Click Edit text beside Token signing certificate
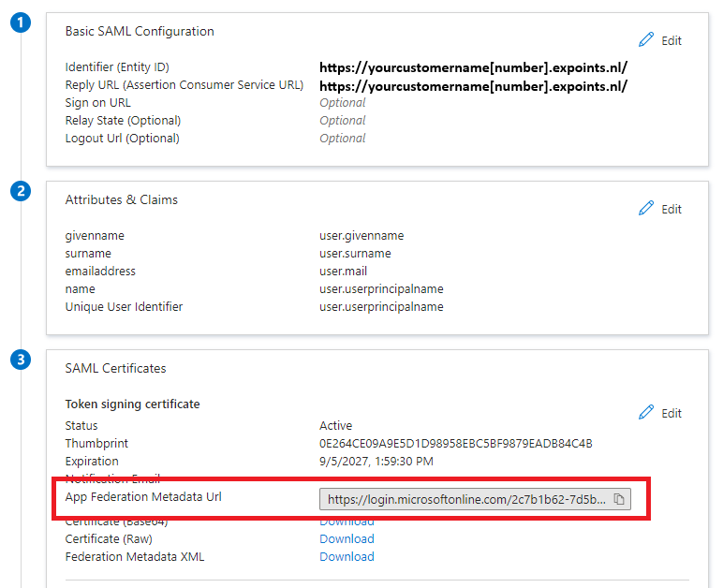This screenshot has width=723, height=588. click(671, 413)
